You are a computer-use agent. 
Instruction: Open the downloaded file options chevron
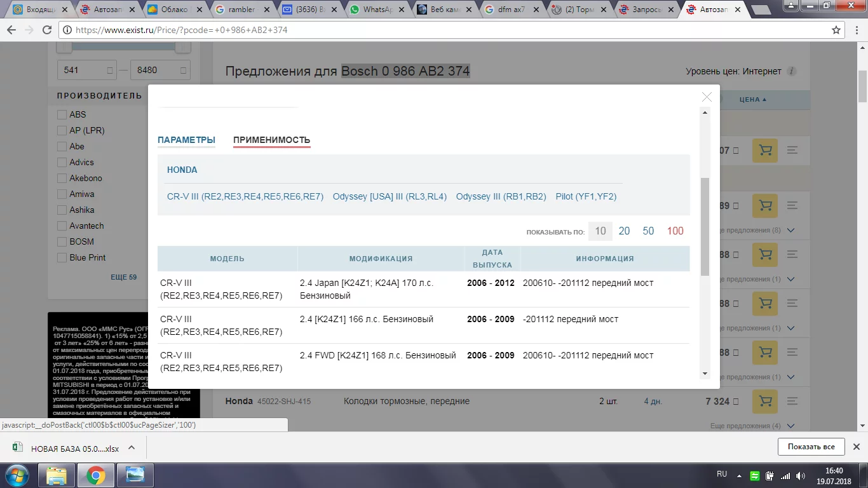132,447
